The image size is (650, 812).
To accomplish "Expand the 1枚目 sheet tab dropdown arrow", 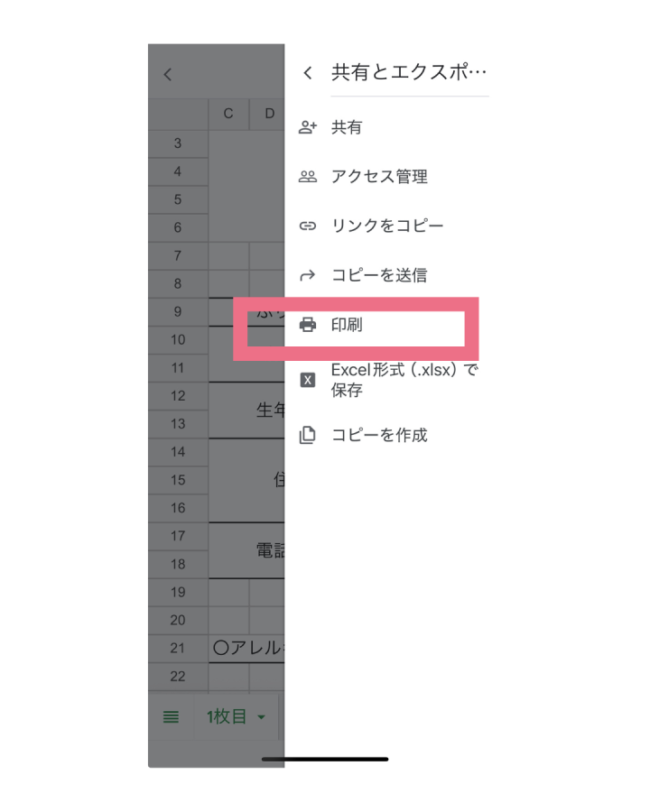I will (262, 717).
